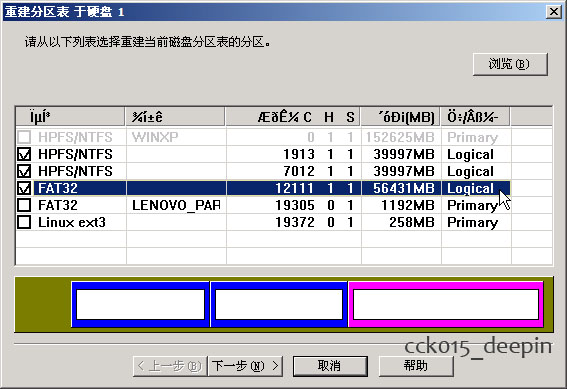Close the rebuild partition table dialog
The height and width of the screenshot is (389, 567).
[x=554, y=12]
